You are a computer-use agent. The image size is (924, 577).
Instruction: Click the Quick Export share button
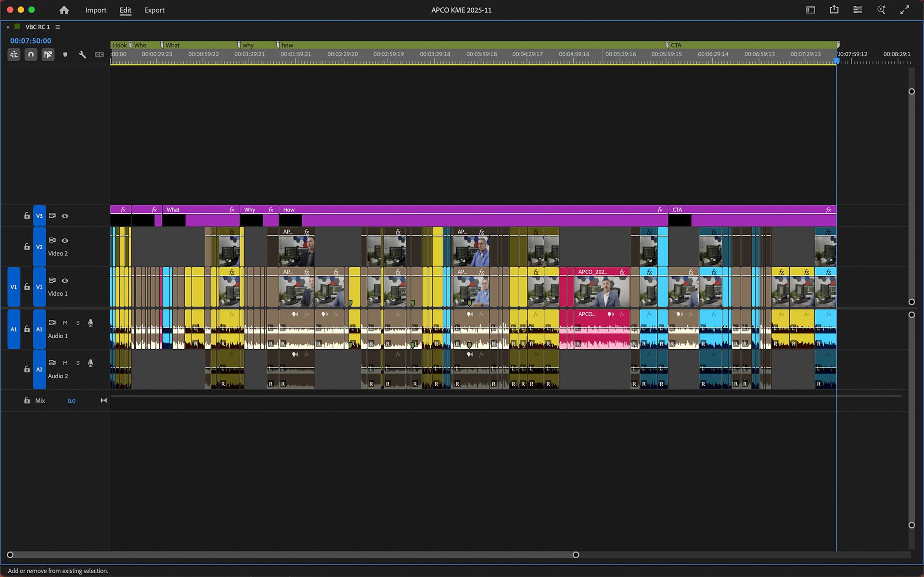coord(834,10)
